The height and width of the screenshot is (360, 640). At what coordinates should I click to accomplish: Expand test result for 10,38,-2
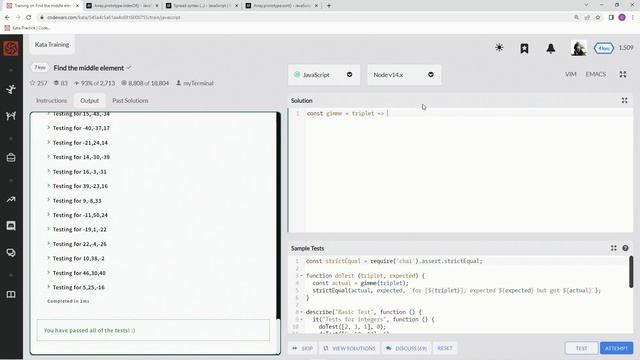(76, 258)
